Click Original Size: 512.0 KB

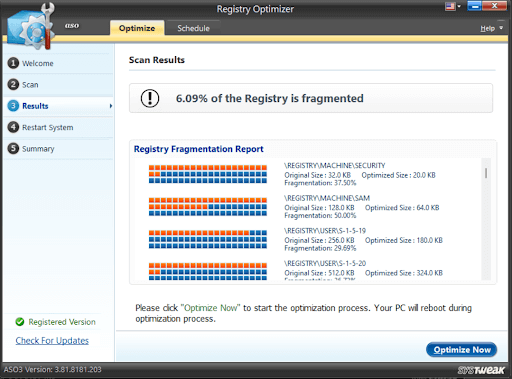click(x=319, y=273)
